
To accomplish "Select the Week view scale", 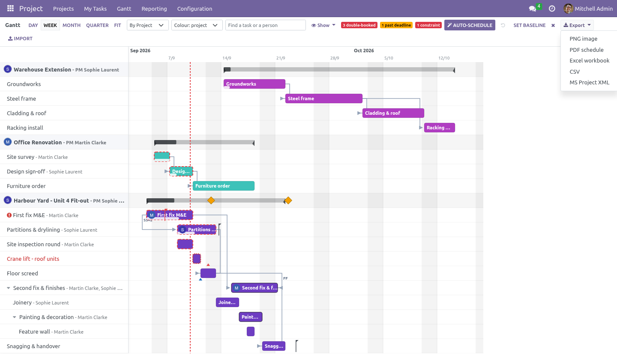I will (50, 25).
